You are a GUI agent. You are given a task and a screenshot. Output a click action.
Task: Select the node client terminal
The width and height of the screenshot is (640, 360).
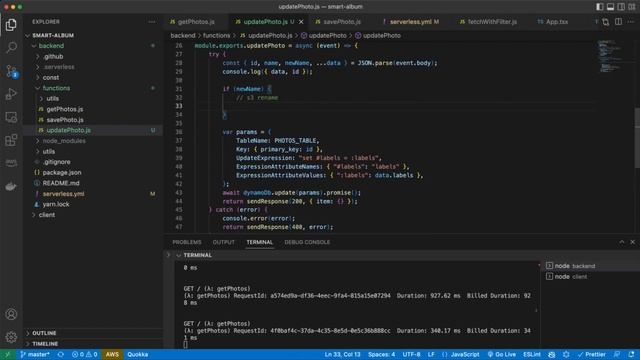(590, 276)
